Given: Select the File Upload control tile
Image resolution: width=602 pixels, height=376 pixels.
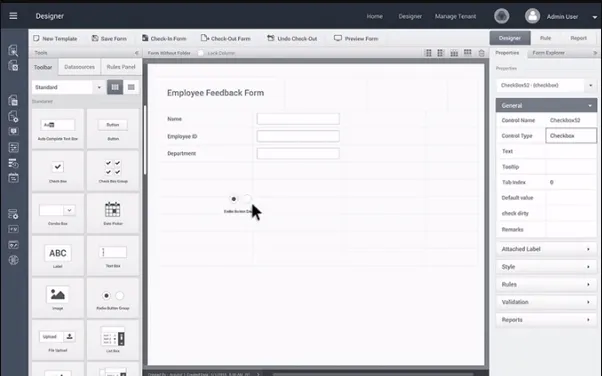Looking at the screenshot, I should click(58, 340).
